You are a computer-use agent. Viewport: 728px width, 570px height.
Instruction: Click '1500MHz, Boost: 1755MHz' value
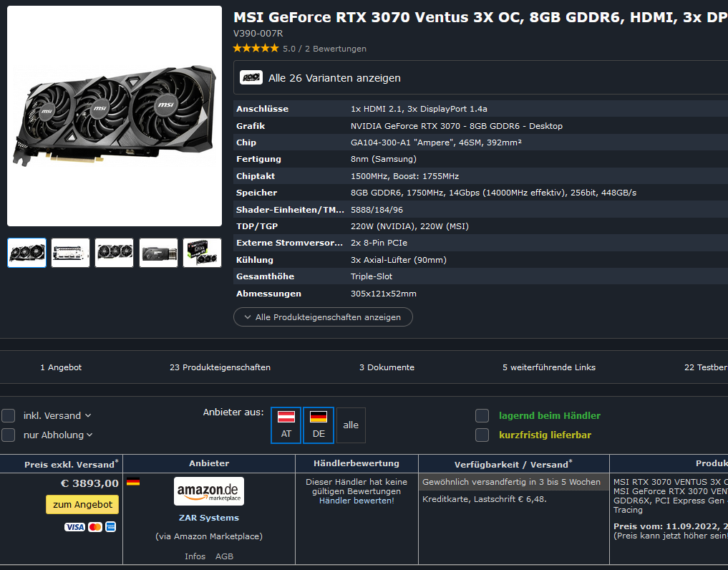tap(405, 176)
